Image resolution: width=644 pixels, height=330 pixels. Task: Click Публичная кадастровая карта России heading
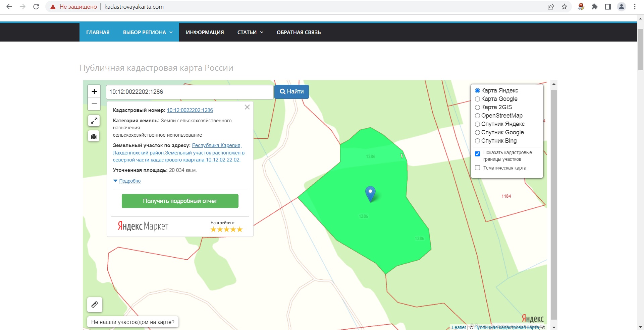pos(156,68)
